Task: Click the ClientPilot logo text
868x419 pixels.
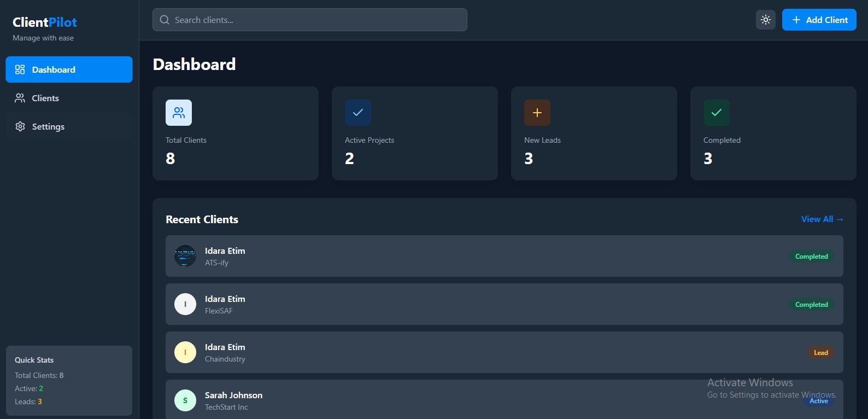Action: pyautogui.click(x=45, y=22)
